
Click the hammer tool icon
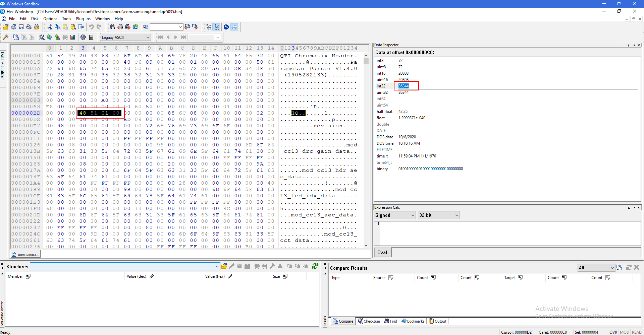tap(6, 37)
